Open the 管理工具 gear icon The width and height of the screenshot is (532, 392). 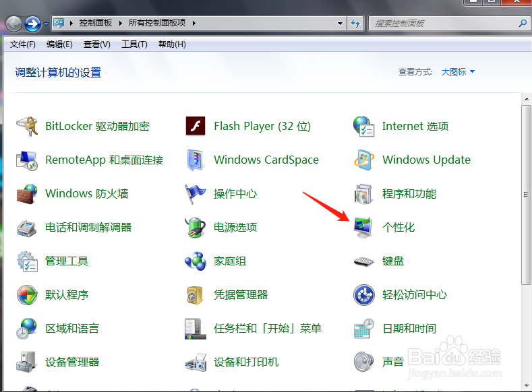coord(27,261)
